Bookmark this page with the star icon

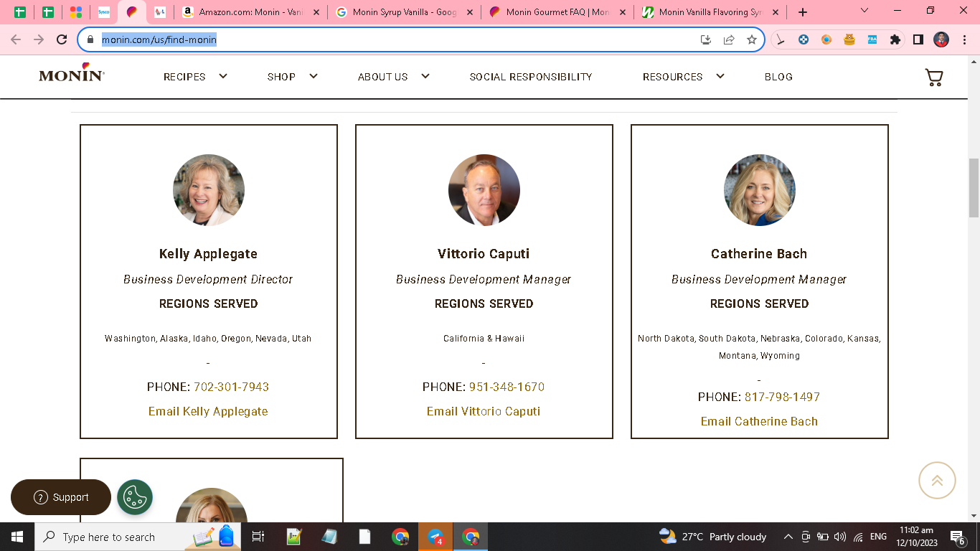pos(751,40)
